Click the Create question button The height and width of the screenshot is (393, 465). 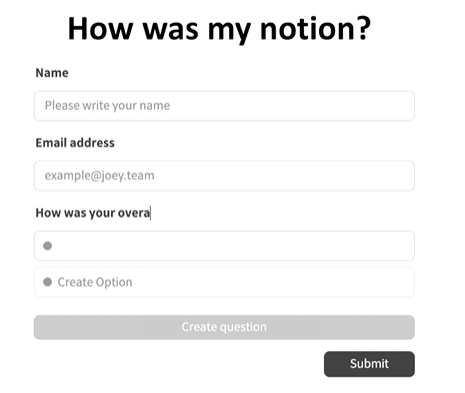pyautogui.click(x=224, y=327)
